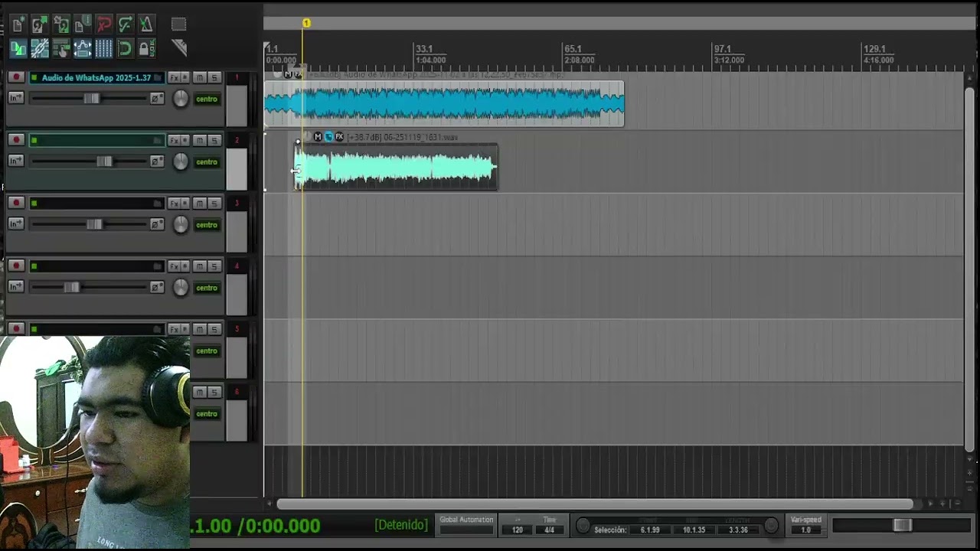Toggle the Grid Lines toolbar icon

coord(103,49)
